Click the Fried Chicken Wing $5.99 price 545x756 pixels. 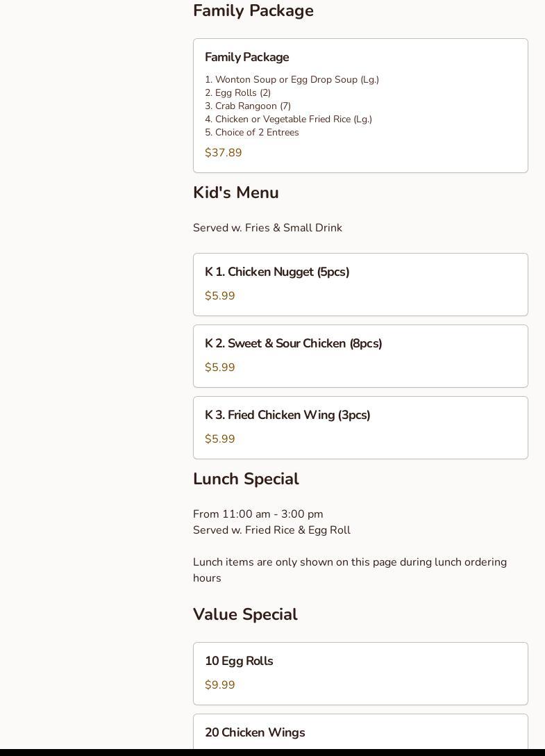click(x=220, y=439)
